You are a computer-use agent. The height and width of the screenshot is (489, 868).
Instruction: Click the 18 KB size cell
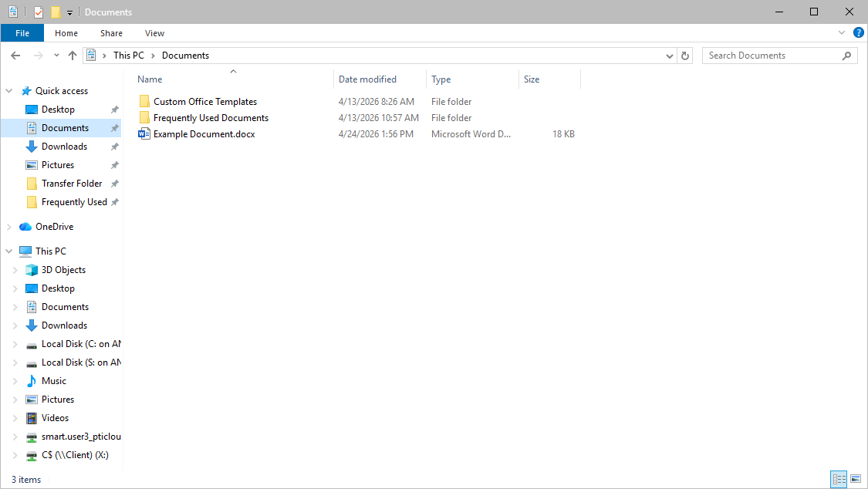coord(563,134)
